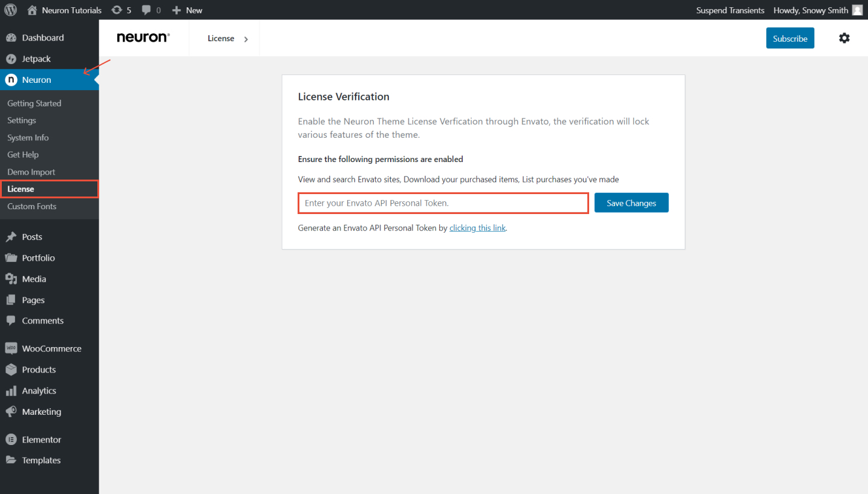Select the License submenu item
This screenshot has height=494, width=868.
tap(49, 189)
